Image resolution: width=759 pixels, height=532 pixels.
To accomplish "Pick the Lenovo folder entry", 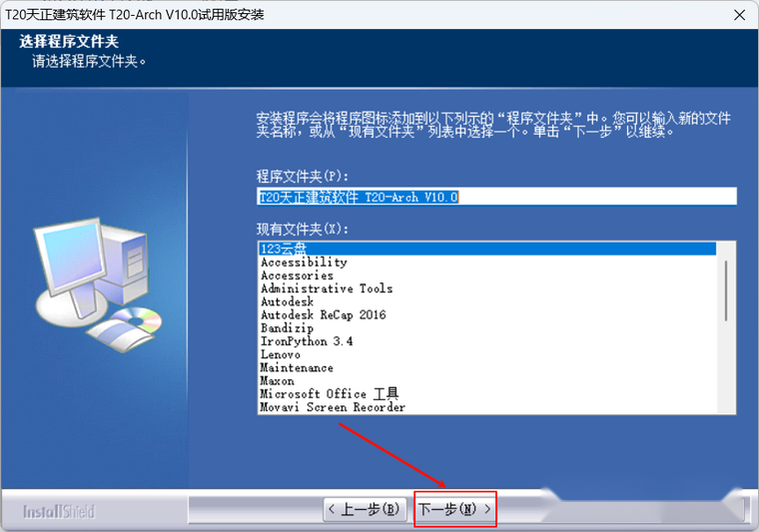I will click(x=280, y=354).
